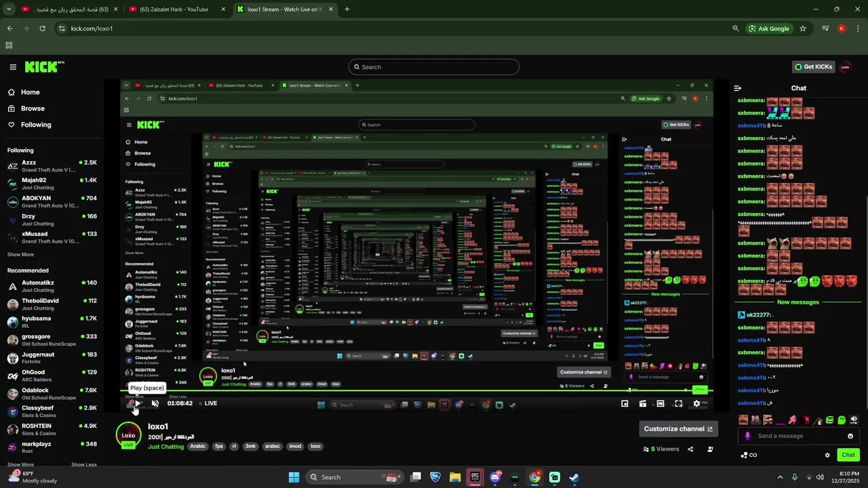Enter fullscreen on the stream player

678,403
